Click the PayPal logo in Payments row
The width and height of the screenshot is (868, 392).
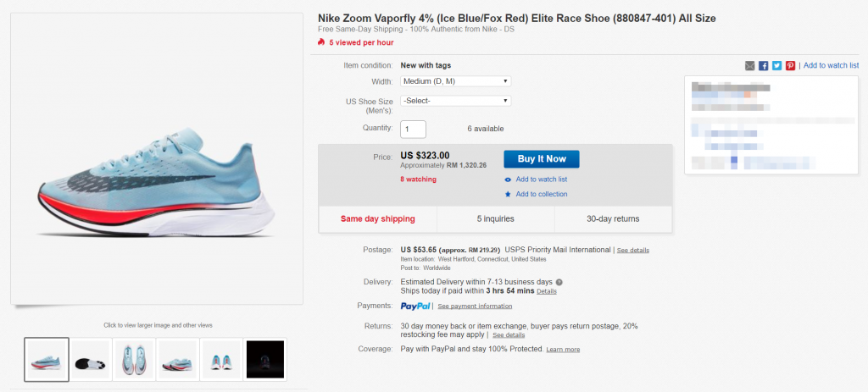416,306
